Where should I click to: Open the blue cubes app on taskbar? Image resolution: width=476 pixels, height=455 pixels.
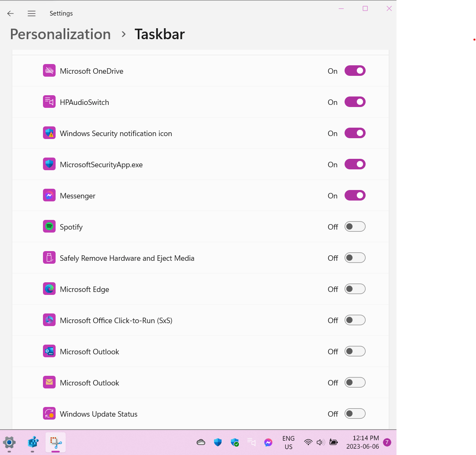33,442
